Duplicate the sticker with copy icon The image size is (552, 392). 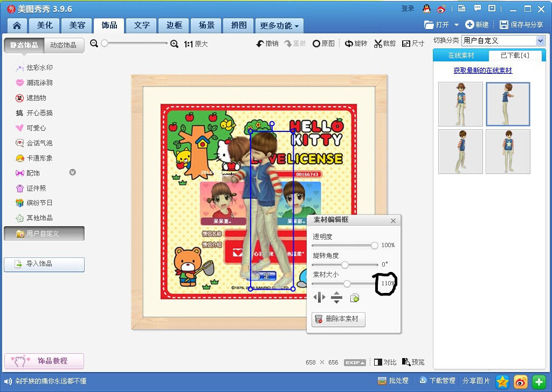(x=355, y=298)
